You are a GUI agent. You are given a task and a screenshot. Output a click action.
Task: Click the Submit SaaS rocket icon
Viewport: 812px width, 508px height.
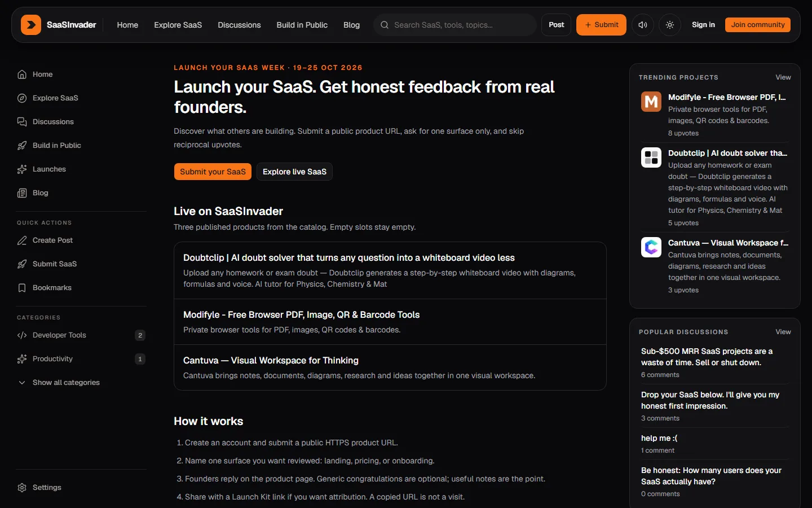(x=22, y=264)
